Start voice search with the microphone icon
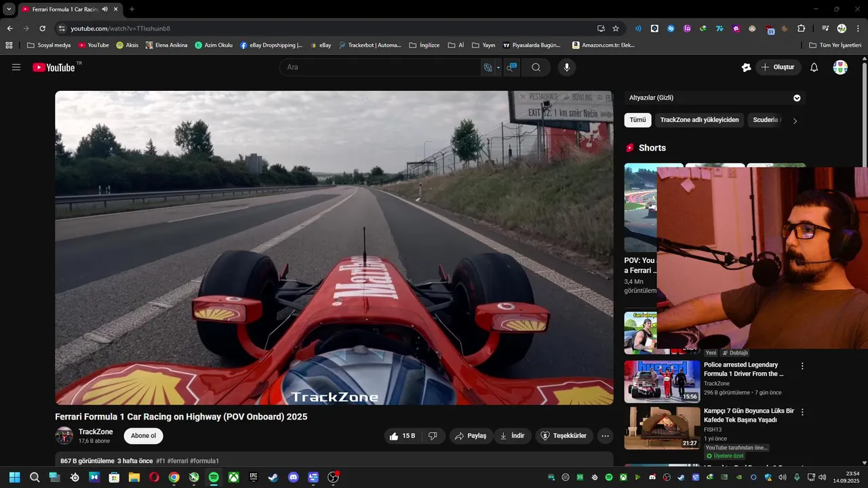Viewport: 868px width, 488px height. (567, 67)
